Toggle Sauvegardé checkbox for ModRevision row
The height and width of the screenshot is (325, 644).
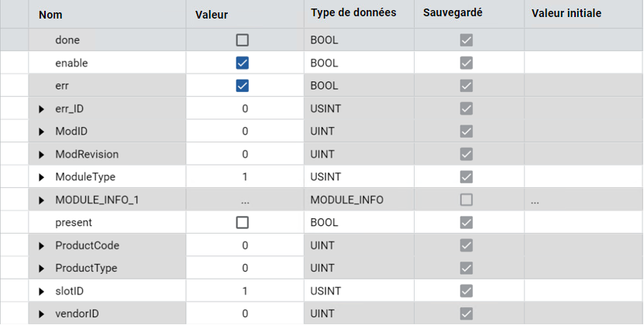tap(467, 154)
